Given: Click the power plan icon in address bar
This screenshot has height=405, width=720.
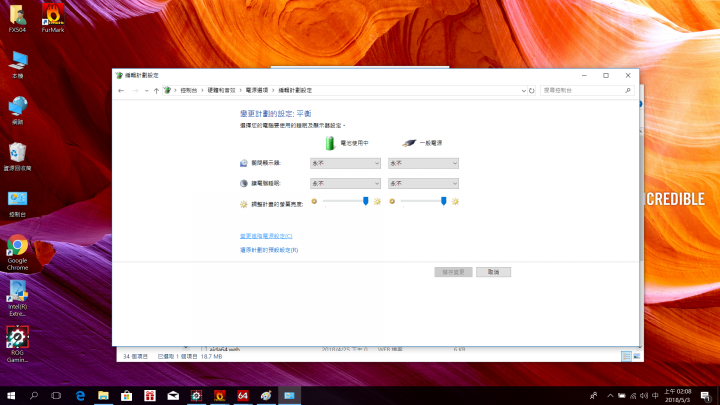Looking at the screenshot, I should (x=168, y=90).
